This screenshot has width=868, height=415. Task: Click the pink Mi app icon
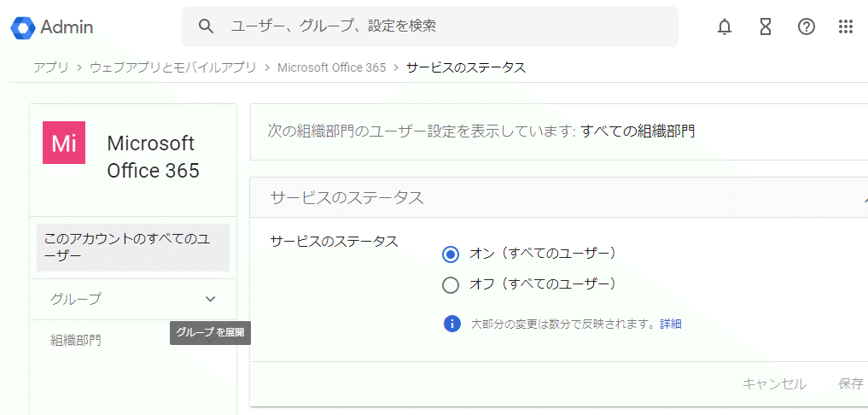point(64,143)
